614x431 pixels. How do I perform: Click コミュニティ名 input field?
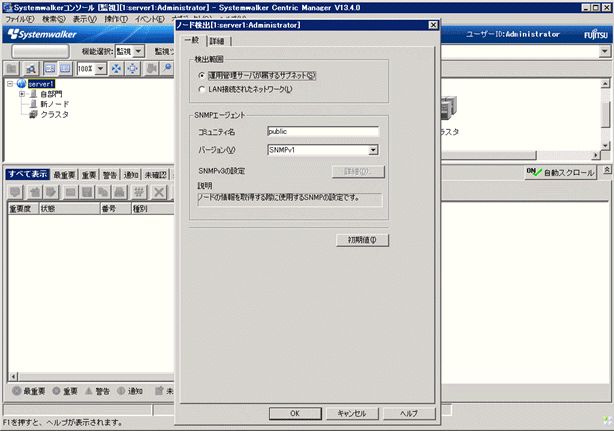tap(323, 132)
